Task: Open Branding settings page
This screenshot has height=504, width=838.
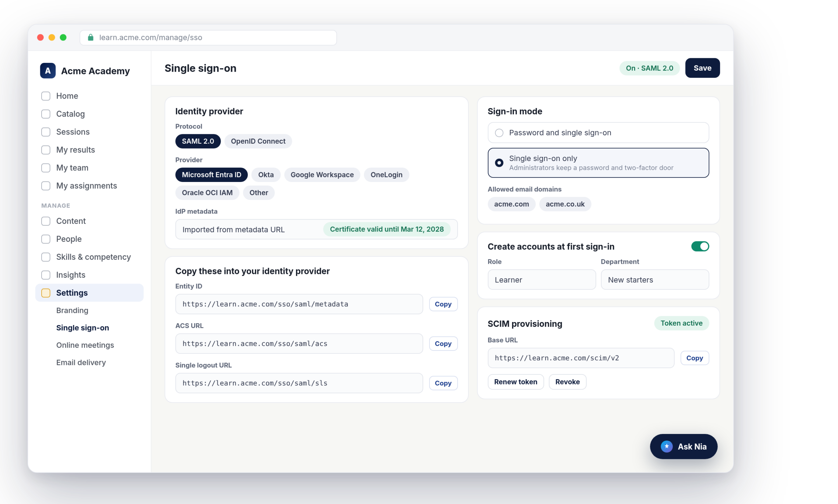Action: (72, 310)
